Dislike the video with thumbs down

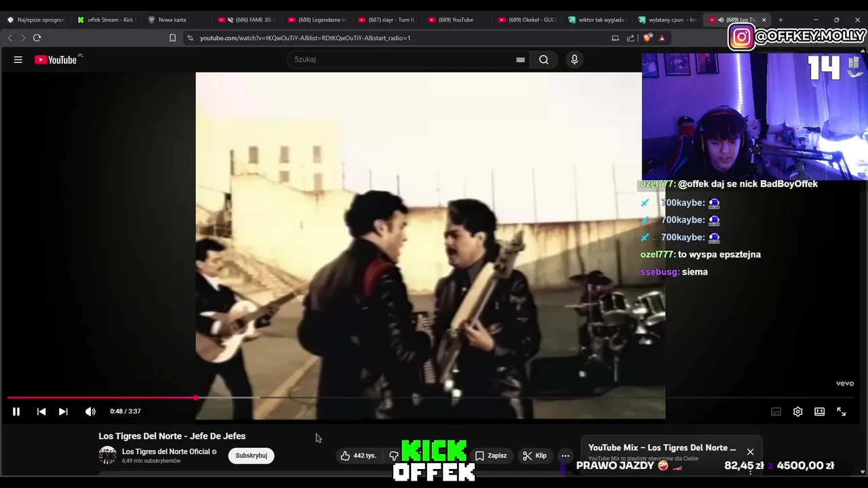[x=394, y=455]
